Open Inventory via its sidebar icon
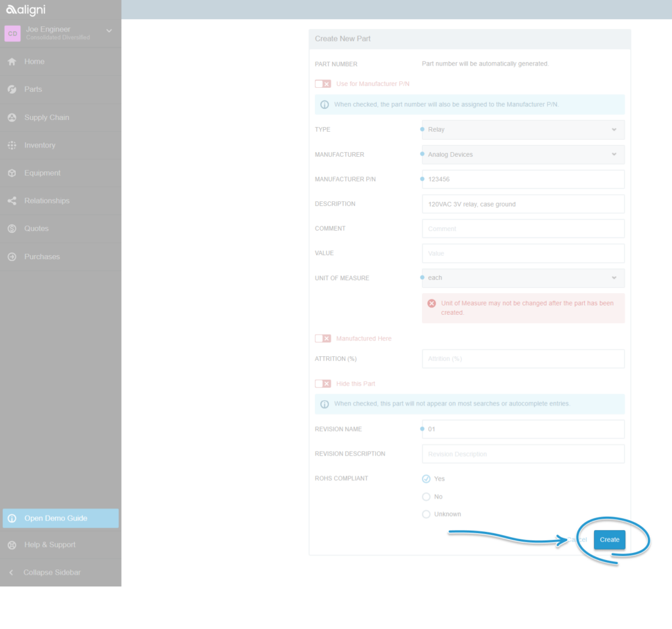The width and height of the screenshot is (672, 629). [10, 145]
